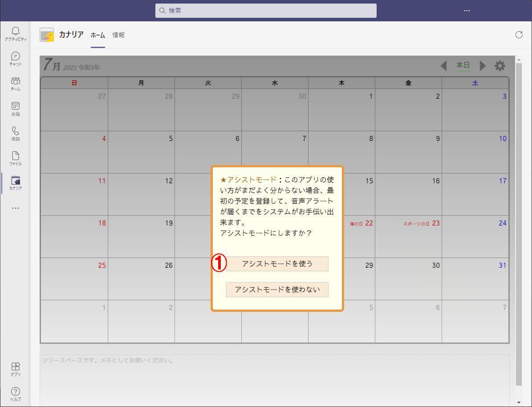Click the 検索 search box

point(266,11)
